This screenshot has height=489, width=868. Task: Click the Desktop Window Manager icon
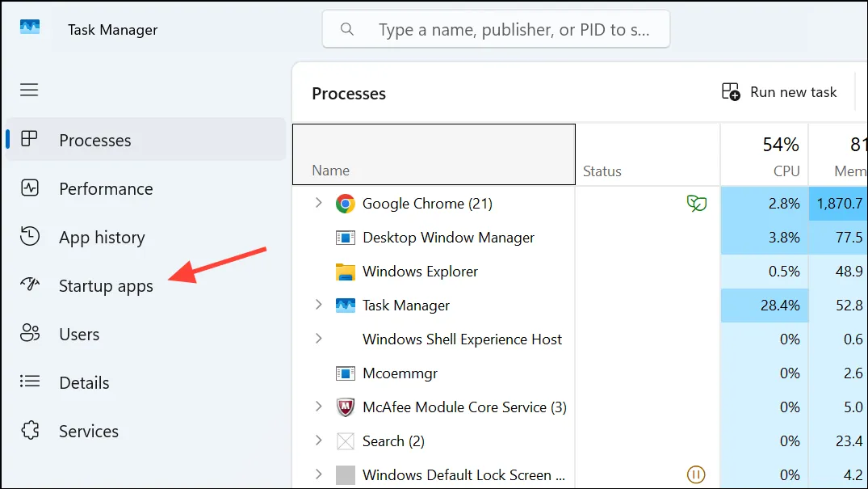tap(346, 238)
